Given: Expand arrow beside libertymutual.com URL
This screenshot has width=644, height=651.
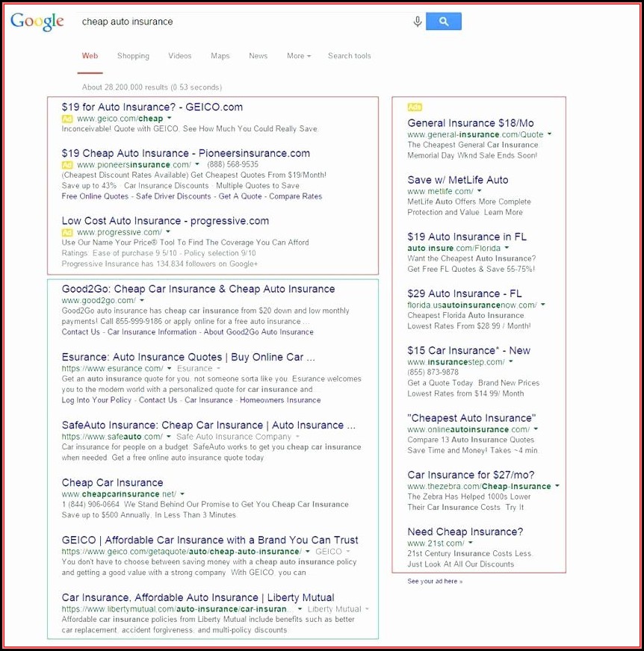Looking at the screenshot, I should click(x=300, y=609).
